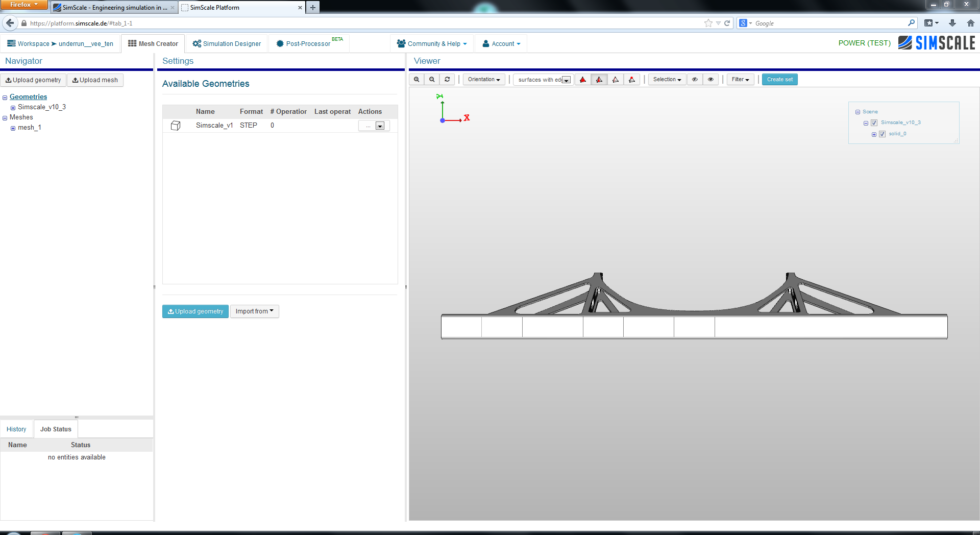Reset the viewer with refresh icon
Viewport: 980px width, 535px height.
[x=447, y=80]
